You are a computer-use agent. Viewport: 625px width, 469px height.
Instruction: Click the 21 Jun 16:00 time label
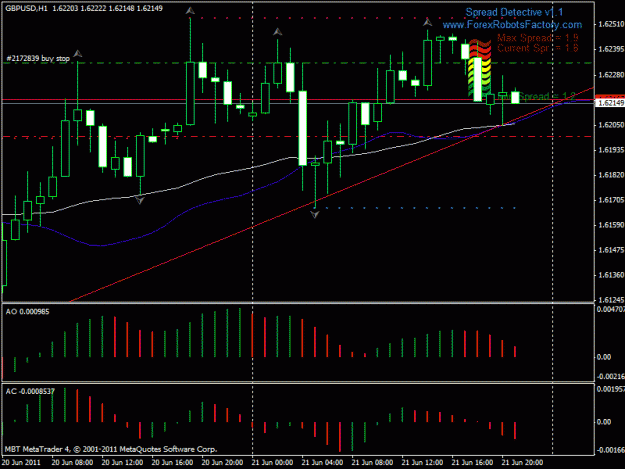(472, 463)
